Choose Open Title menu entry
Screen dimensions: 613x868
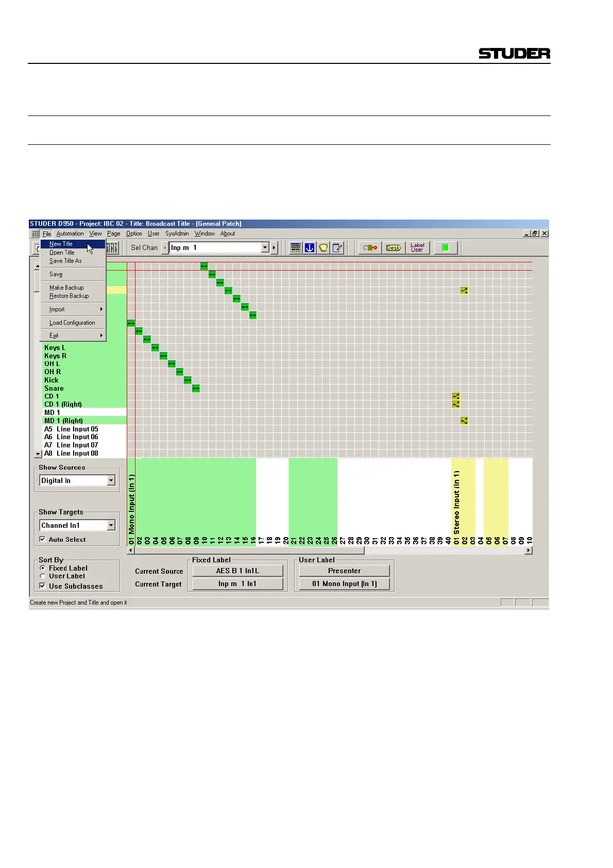coord(73,253)
